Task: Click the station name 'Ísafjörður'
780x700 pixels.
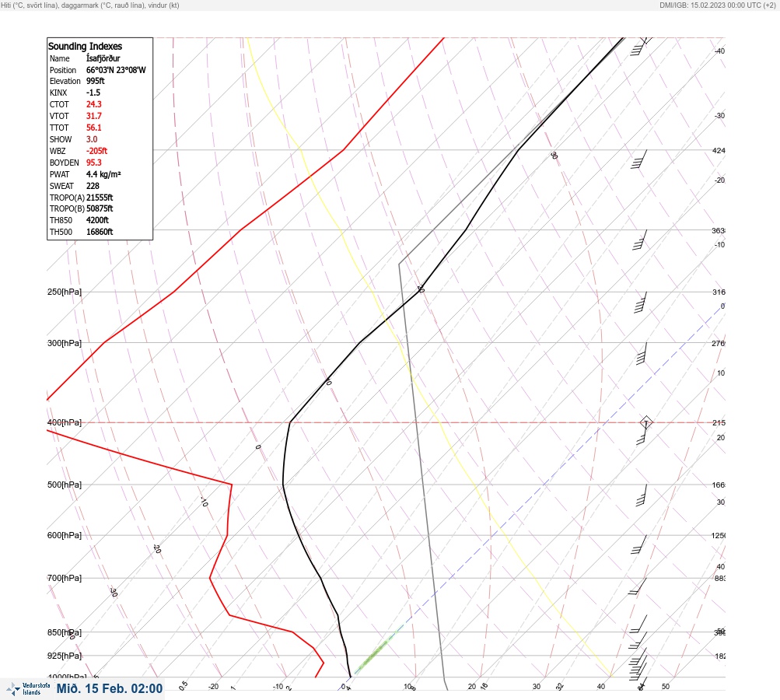Action: [x=103, y=58]
